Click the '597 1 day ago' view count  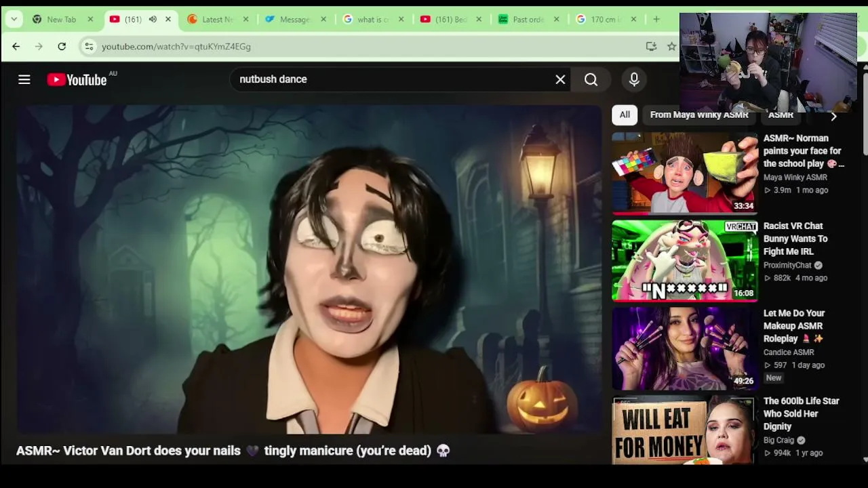(794, 365)
